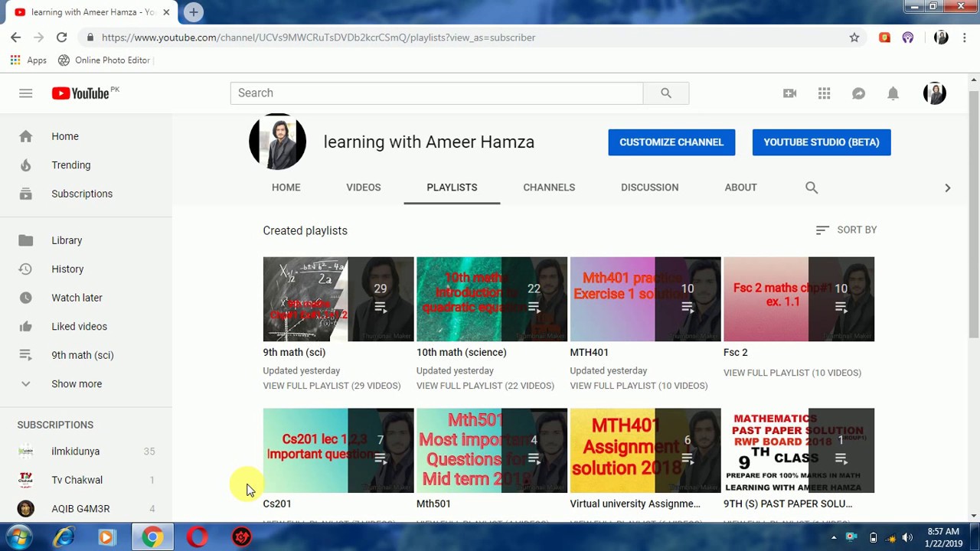The width and height of the screenshot is (980, 551).
Task: Click the channel profile picture
Action: tap(277, 142)
